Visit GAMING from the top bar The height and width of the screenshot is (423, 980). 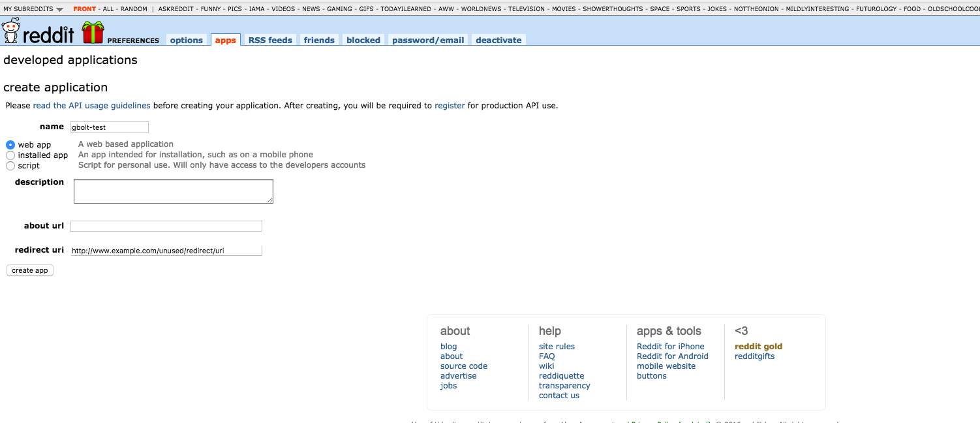pyautogui.click(x=340, y=9)
